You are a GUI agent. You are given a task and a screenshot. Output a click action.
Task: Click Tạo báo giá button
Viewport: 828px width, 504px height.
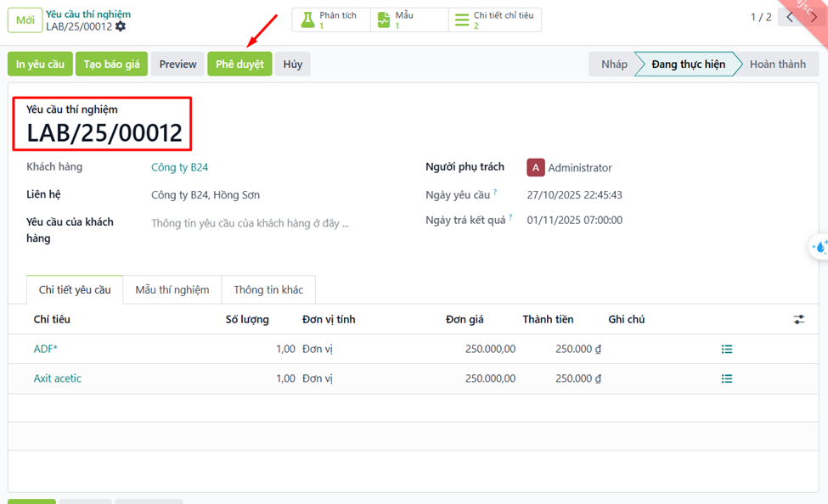[x=111, y=64]
